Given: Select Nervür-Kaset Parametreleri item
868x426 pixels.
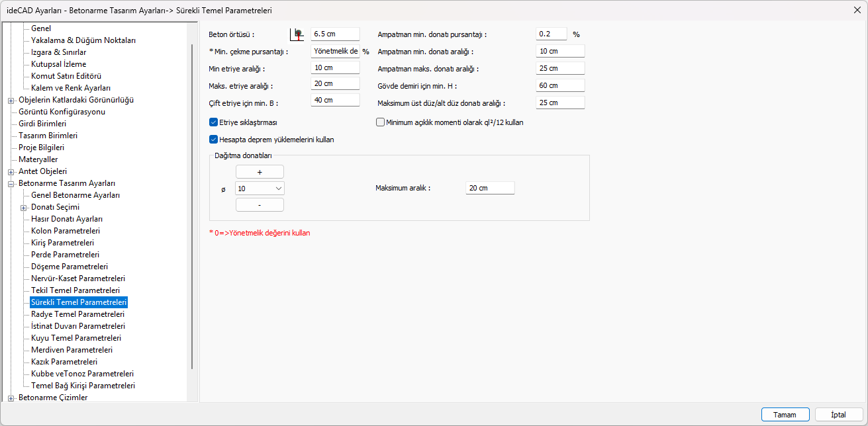Looking at the screenshot, I should 78,279.
